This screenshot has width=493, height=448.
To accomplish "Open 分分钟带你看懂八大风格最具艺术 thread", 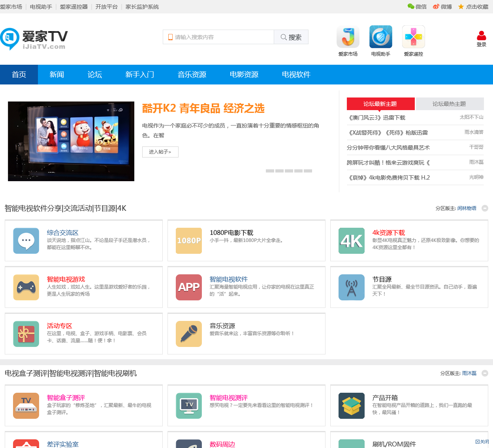I will click(x=388, y=148).
